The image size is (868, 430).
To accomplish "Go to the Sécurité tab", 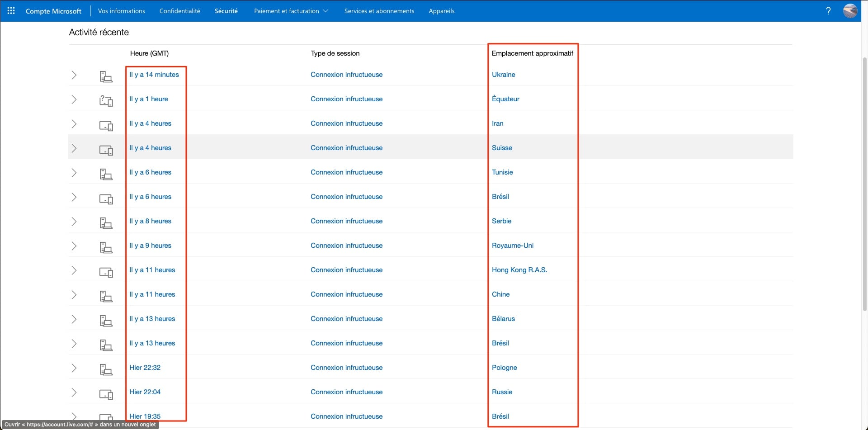I will pos(226,11).
